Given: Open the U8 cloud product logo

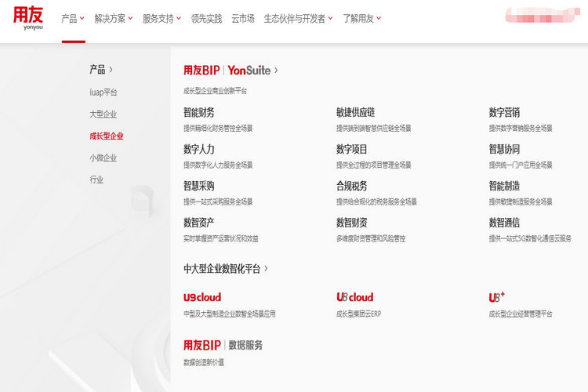Looking at the screenshot, I should (x=354, y=297).
